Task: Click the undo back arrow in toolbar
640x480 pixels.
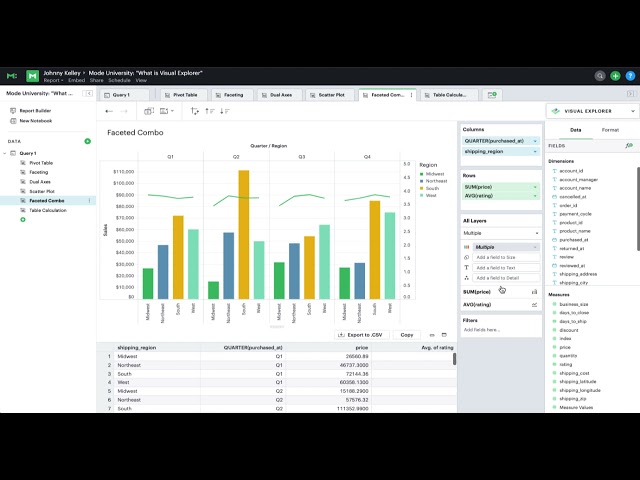Action: (x=109, y=111)
